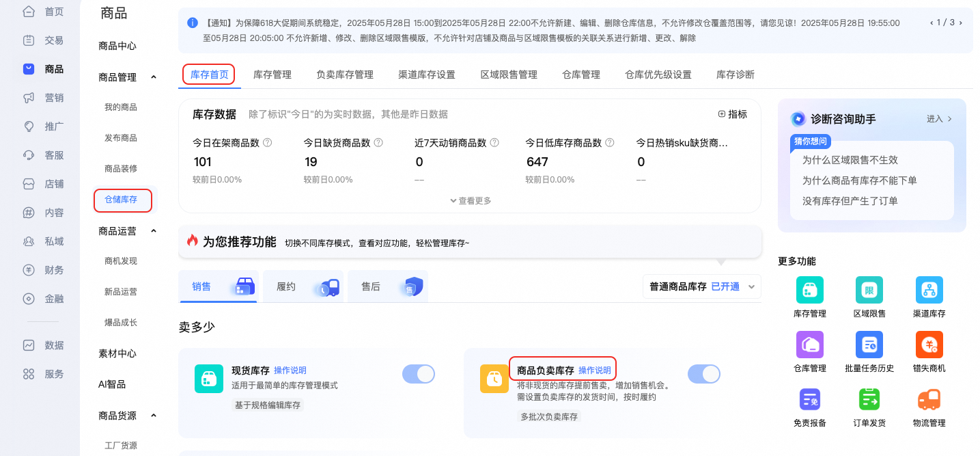Image resolution: width=980 pixels, height=456 pixels.
Task: Open AI智品 in left menu
Action: click(x=112, y=384)
